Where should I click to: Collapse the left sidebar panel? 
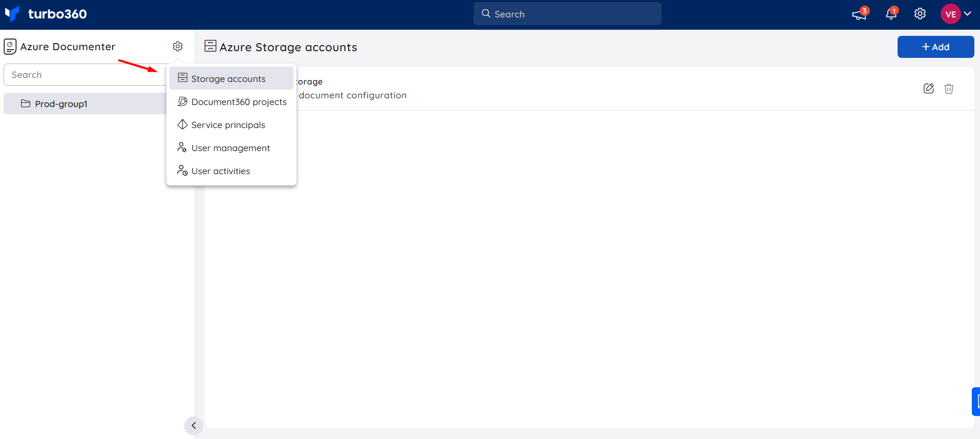point(194,426)
